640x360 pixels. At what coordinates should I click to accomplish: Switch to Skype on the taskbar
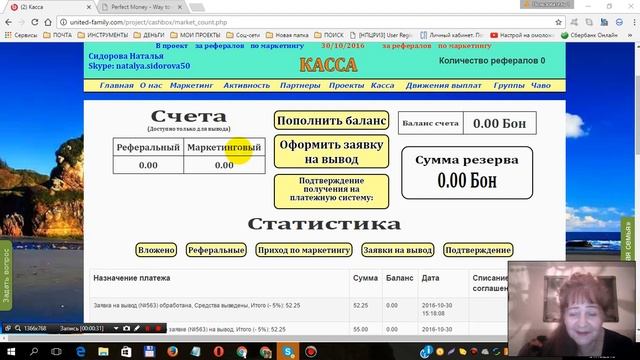[288, 351]
